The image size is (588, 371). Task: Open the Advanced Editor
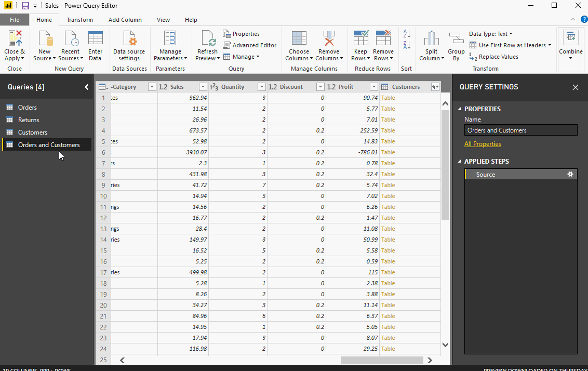249,45
